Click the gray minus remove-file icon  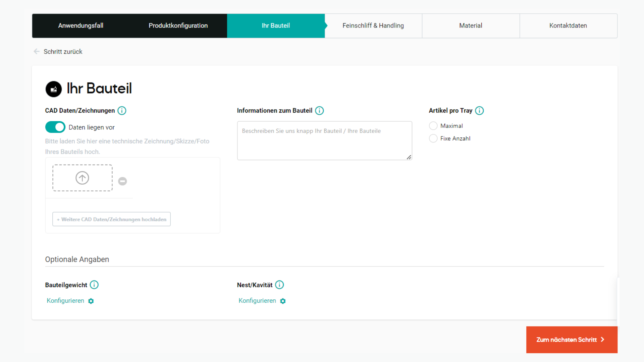click(x=122, y=181)
